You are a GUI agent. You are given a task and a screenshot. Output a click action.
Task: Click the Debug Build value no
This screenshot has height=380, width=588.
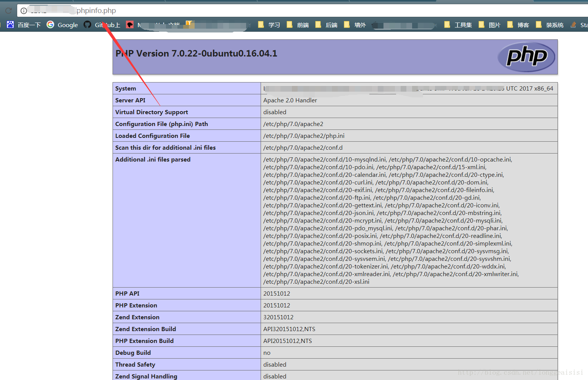267,353
